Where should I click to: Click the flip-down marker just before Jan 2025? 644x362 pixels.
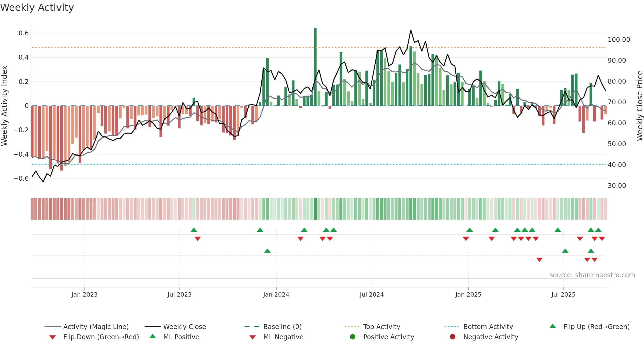466,239
